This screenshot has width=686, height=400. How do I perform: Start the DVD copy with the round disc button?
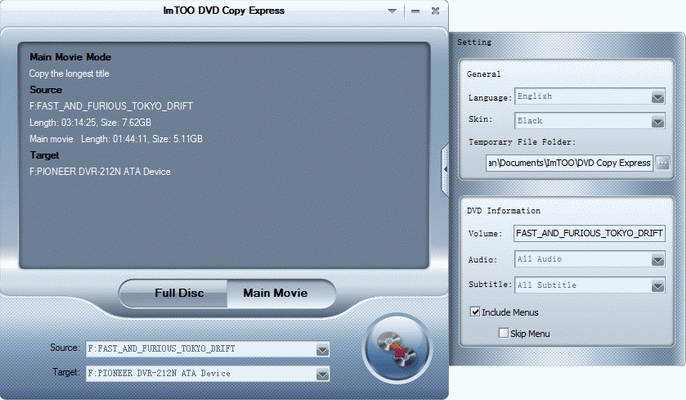(x=398, y=349)
